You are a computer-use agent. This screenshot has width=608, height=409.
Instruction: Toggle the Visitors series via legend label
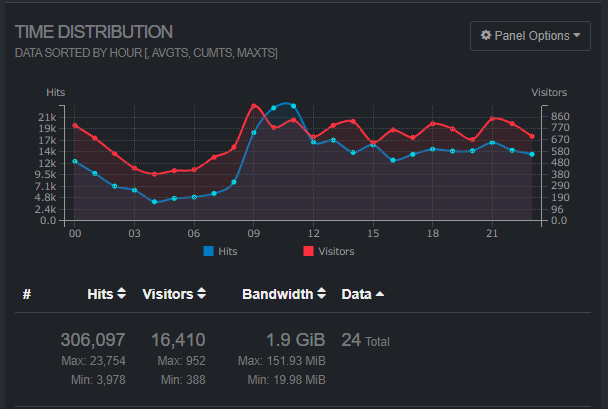tap(335, 251)
